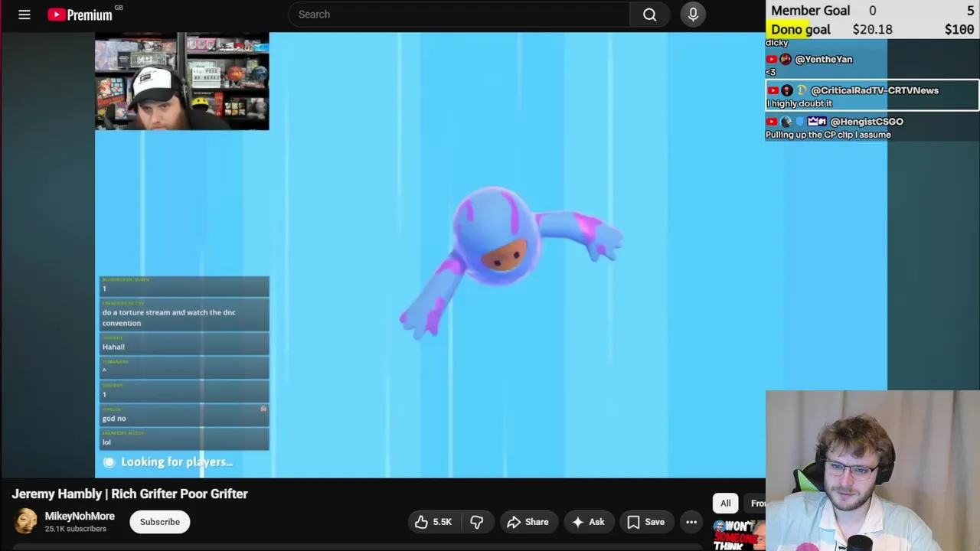Open the MikeyNohMore channel name link
The image size is (980, 551).
pyautogui.click(x=80, y=516)
